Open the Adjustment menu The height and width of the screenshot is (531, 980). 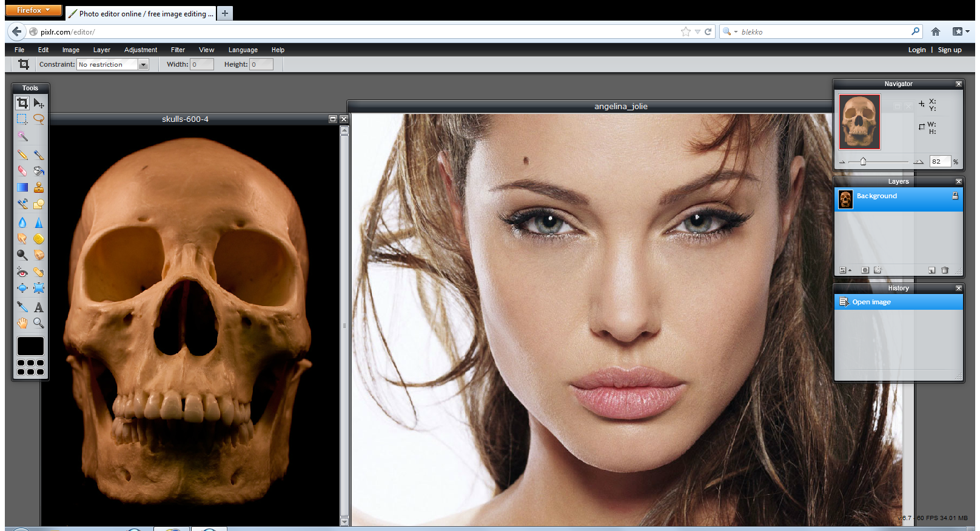pyautogui.click(x=141, y=50)
